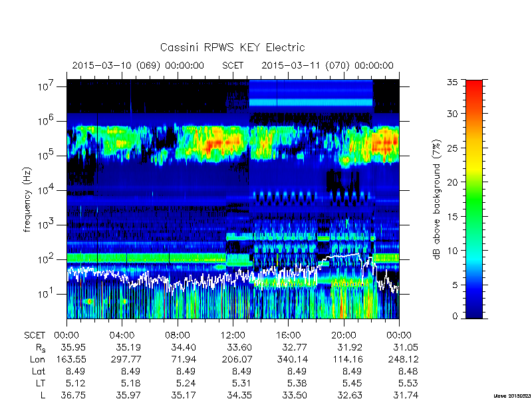Click the colorbar tick value 15
Image resolution: width=532 pixels, height=399 pixels.
tap(453, 217)
